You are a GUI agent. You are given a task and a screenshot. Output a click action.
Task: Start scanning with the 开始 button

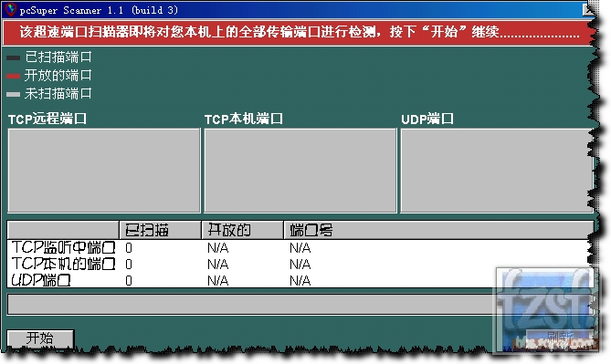[x=40, y=338]
